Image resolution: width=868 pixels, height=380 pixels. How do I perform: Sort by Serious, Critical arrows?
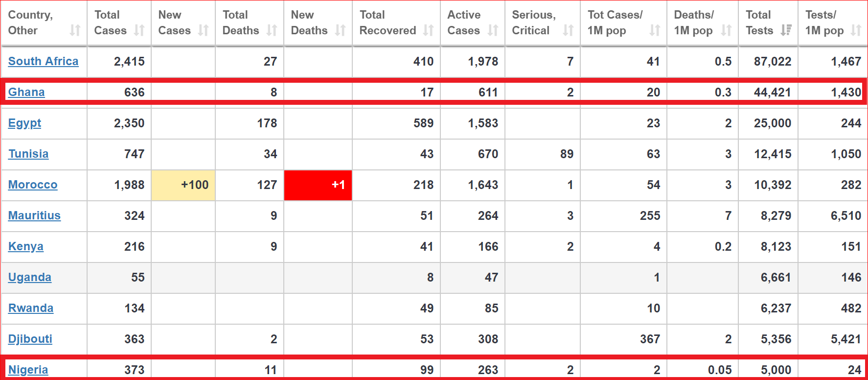568,30
